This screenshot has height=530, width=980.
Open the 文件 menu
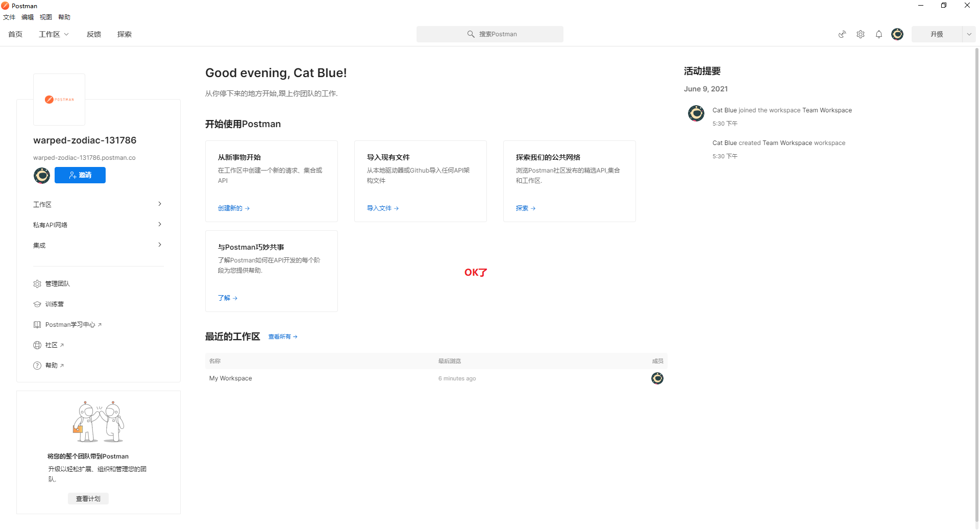pos(9,17)
